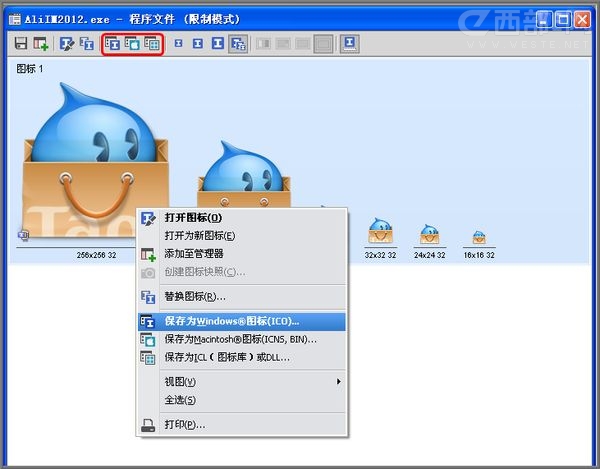Expand the 视图(V) submenu arrow
The width and height of the screenshot is (600, 469).
[x=338, y=382]
